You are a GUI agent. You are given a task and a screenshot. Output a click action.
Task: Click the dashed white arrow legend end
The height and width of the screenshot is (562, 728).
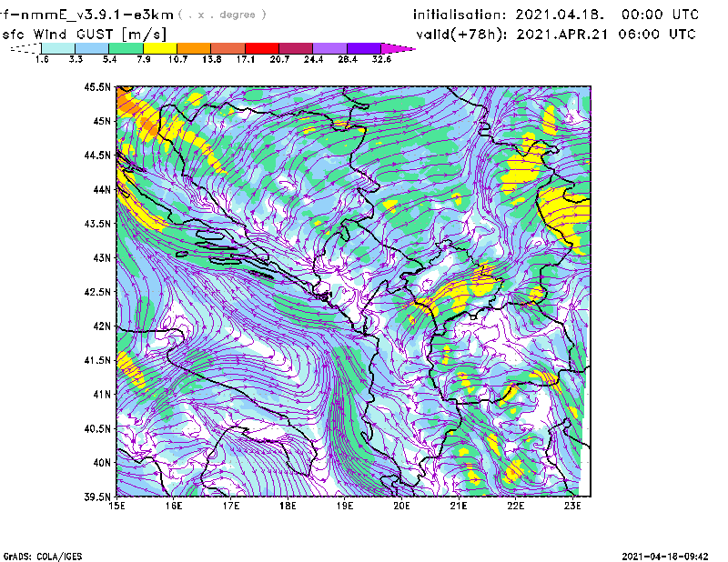coord(25,48)
